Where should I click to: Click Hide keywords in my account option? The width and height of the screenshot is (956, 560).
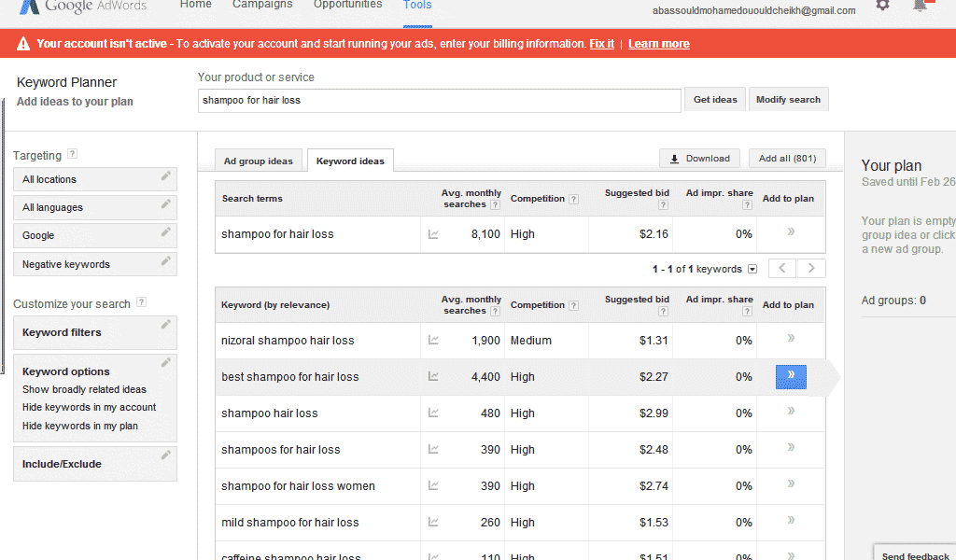click(89, 407)
